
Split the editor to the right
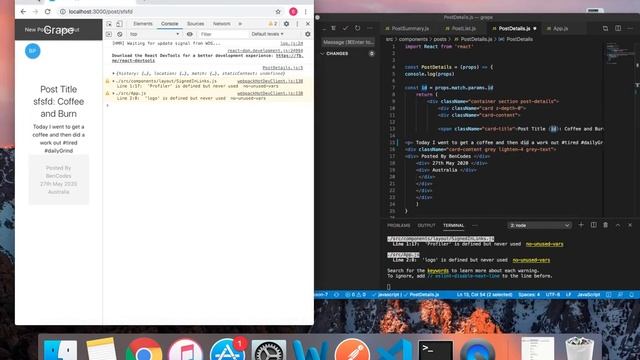[x=618, y=28]
